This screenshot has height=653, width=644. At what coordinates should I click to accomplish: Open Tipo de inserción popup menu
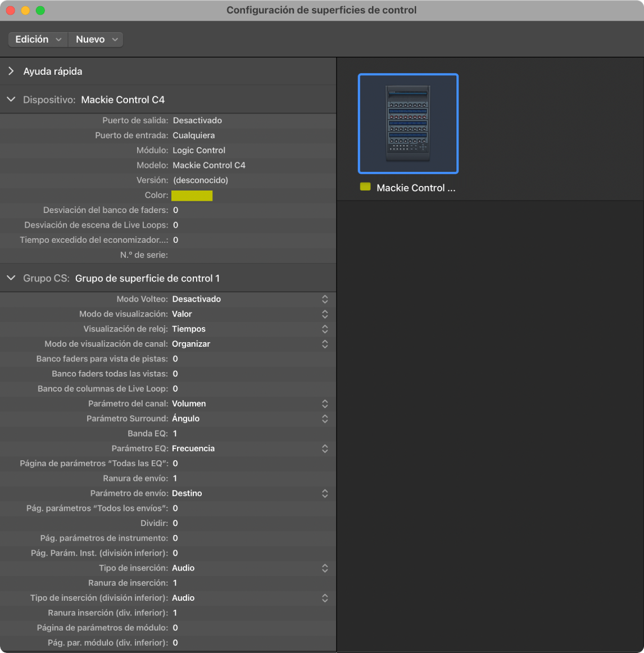[325, 568]
